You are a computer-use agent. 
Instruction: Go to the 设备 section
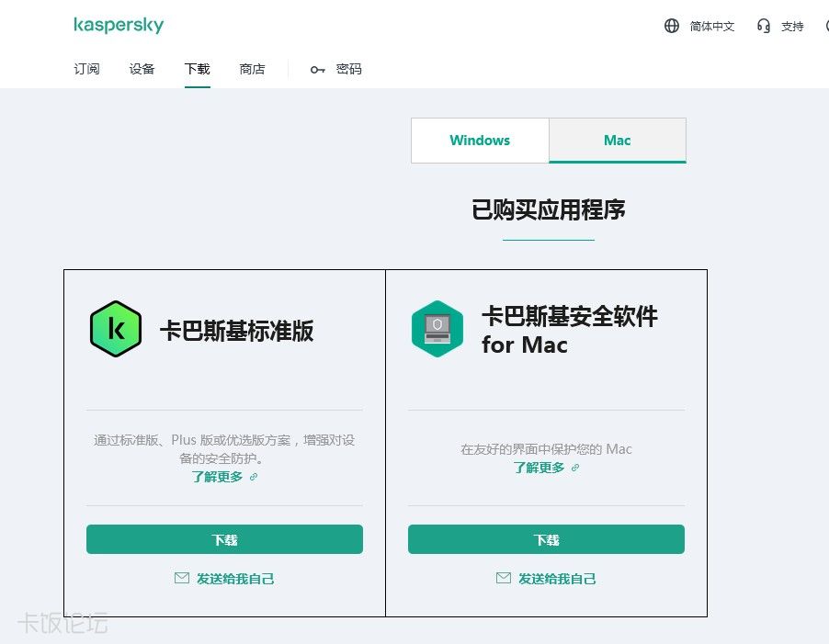pos(142,69)
